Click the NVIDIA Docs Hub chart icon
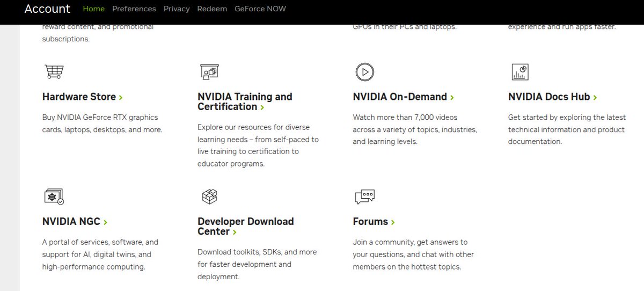This screenshot has width=644, height=291. (x=520, y=71)
